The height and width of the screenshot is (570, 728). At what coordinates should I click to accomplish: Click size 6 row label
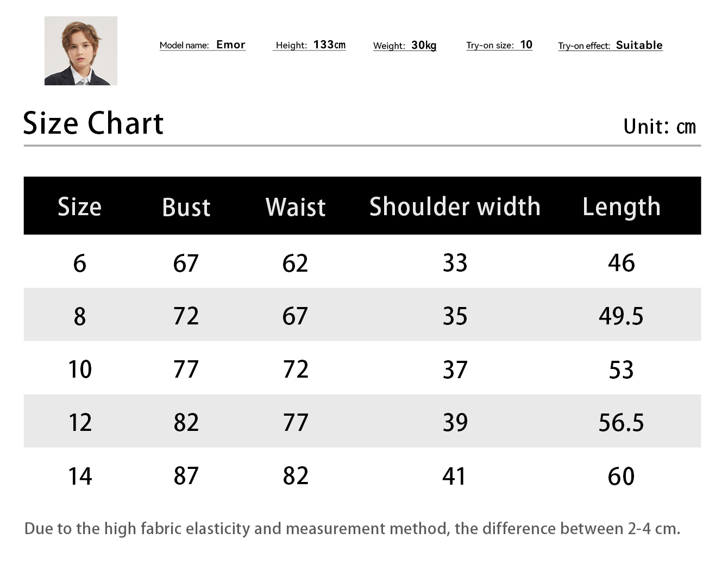click(x=80, y=264)
